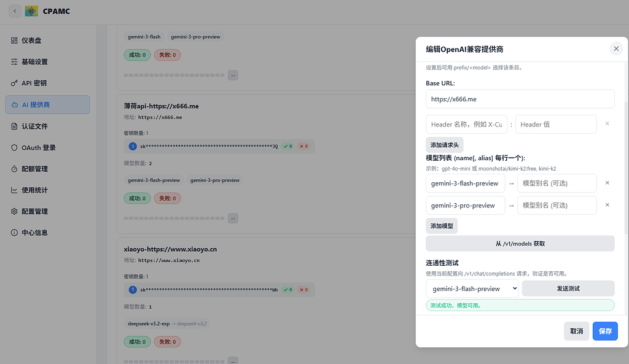Open 使用统计 page

(48, 190)
